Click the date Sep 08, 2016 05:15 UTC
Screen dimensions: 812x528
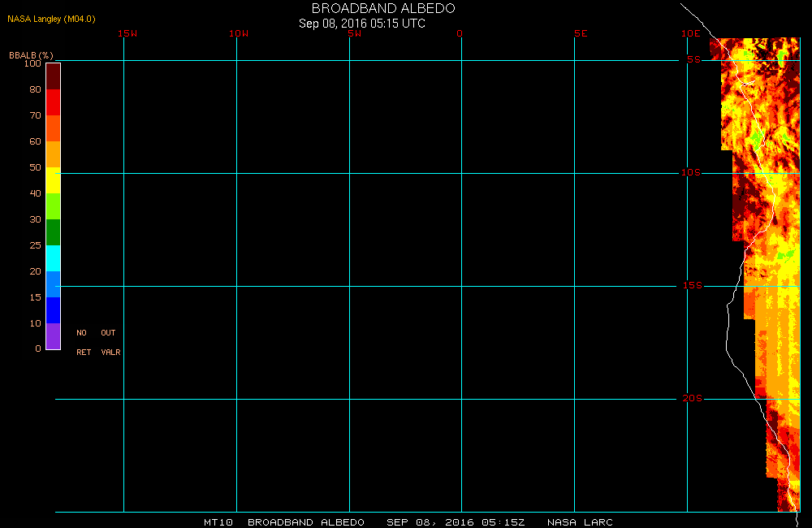(x=362, y=24)
